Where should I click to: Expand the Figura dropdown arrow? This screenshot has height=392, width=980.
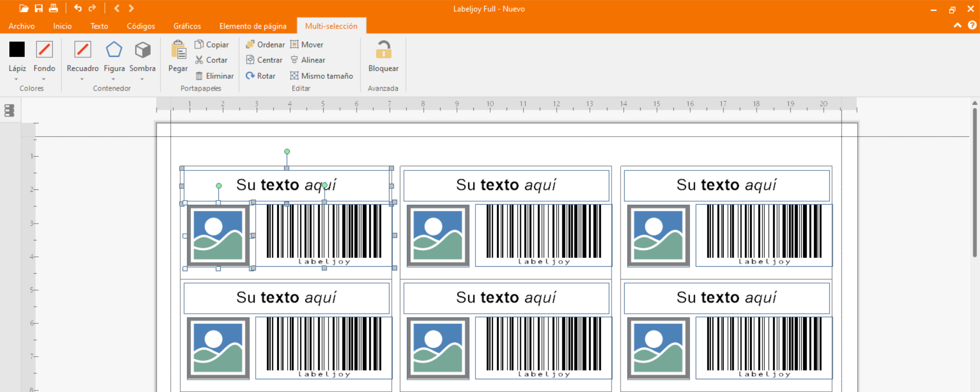coord(113,79)
